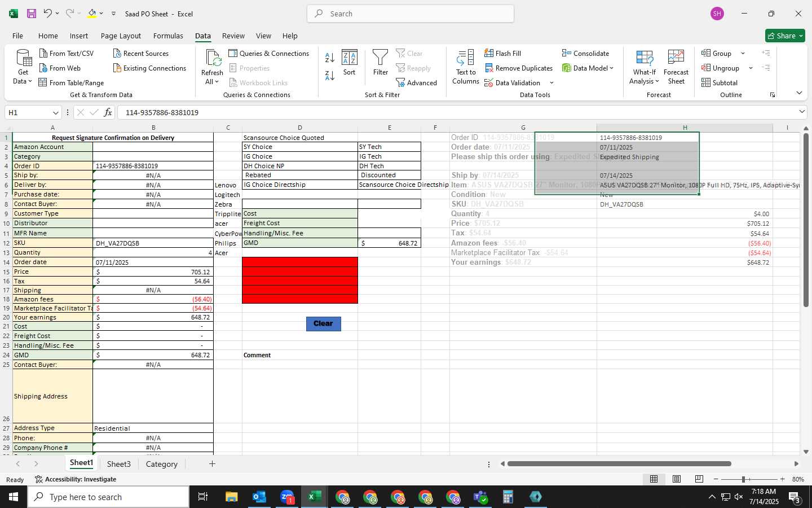This screenshot has height=508, width=812.
Task: Click the Undo arrow icon
Action: (x=48, y=14)
